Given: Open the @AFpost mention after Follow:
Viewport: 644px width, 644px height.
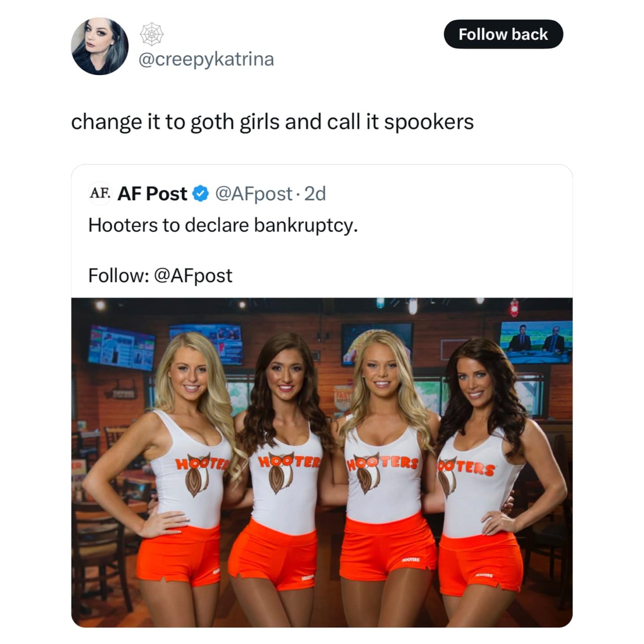Looking at the screenshot, I should 193,275.
